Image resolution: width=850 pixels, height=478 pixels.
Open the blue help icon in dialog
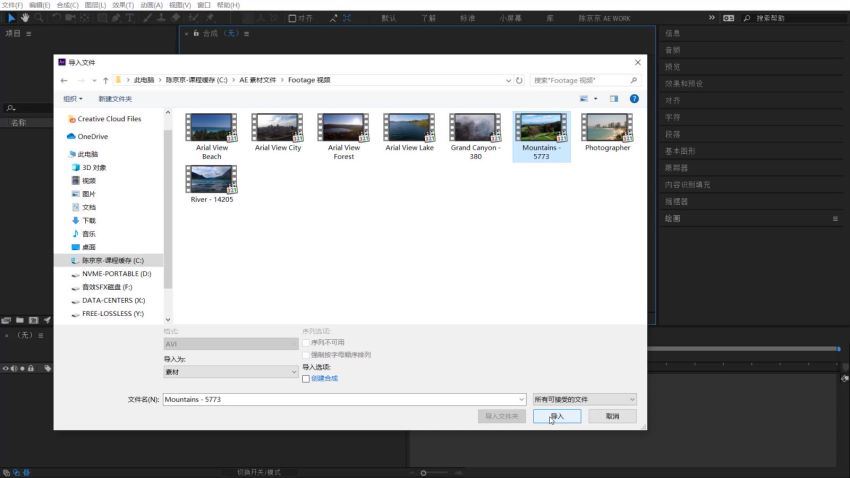tap(634, 99)
